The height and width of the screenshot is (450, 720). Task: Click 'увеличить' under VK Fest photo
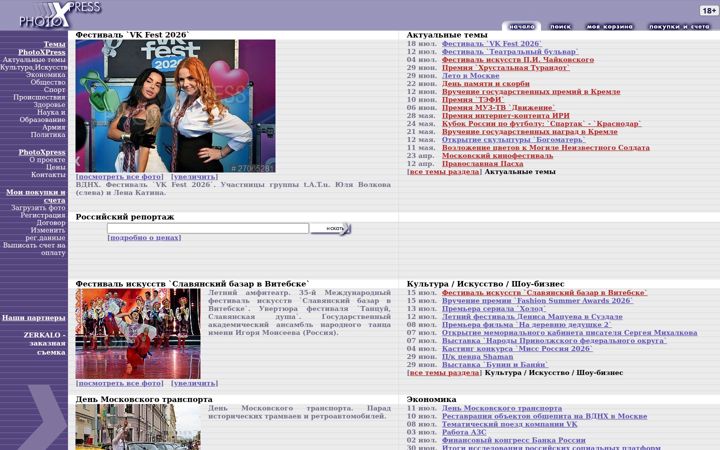coord(194,177)
